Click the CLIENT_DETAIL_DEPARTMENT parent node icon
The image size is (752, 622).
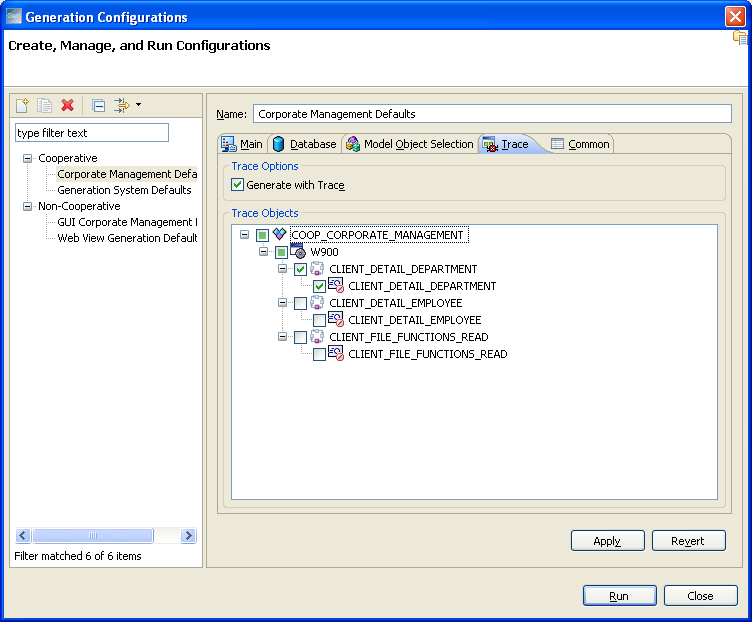(x=317, y=269)
